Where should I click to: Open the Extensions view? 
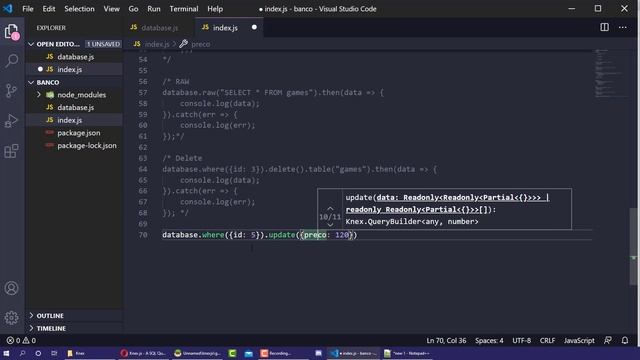(x=11, y=151)
